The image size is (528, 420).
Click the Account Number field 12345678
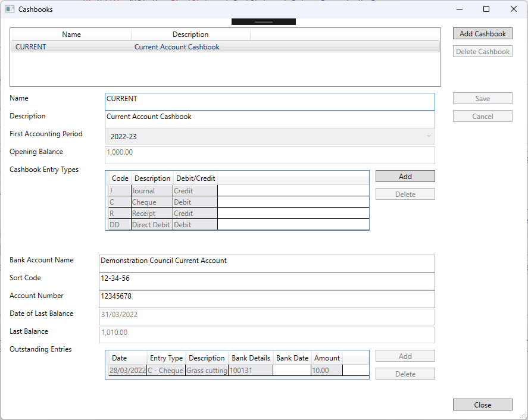pyautogui.click(x=267, y=299)
